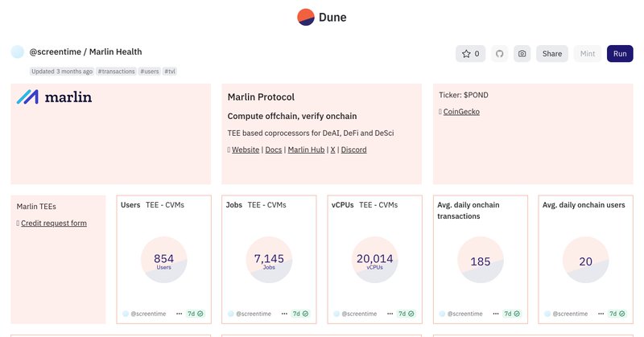Open the GitHub icon button

coord(499,54)
